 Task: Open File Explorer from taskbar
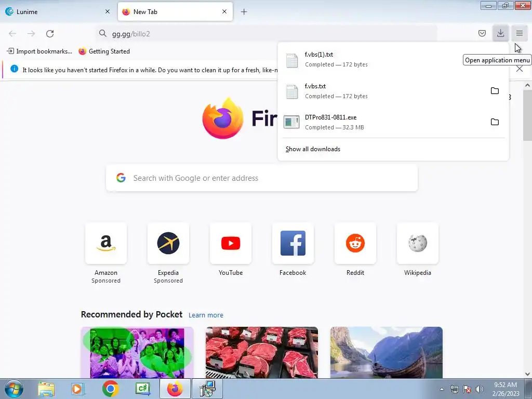[x=46, y=389]
